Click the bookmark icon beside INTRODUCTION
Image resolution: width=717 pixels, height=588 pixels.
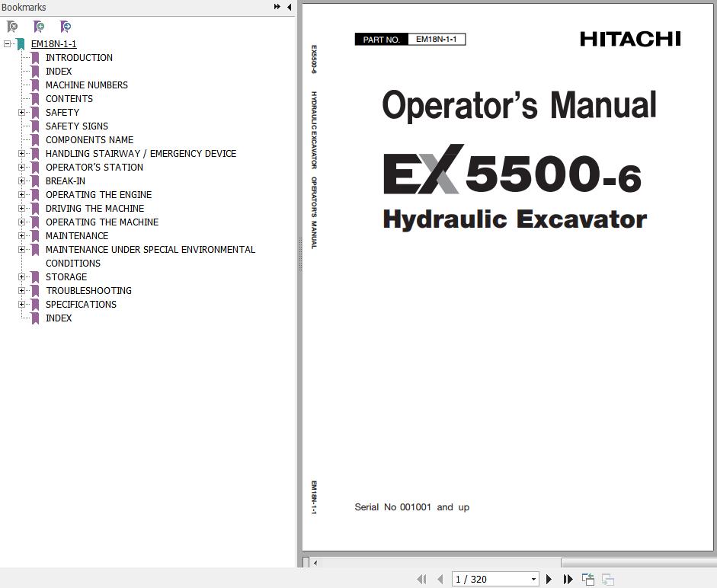[x=35, y=58]
